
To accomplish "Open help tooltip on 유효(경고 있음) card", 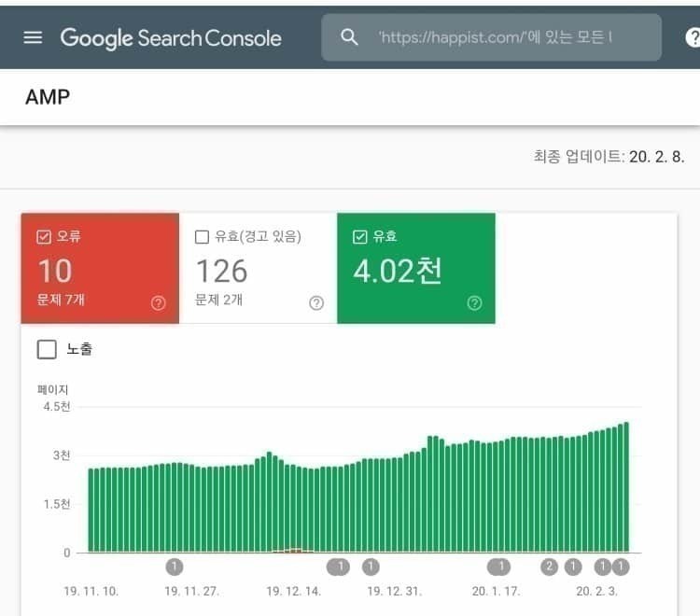I will pos(316,303).
